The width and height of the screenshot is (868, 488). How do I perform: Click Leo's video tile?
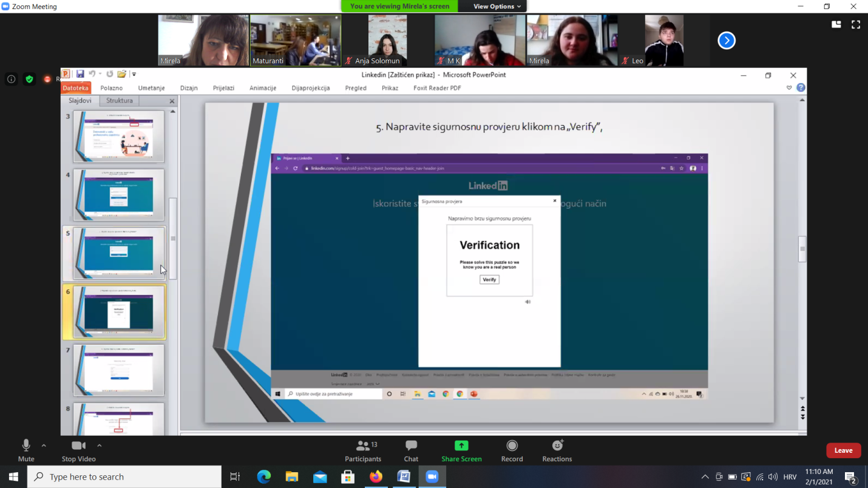click(x=664, y=40)
